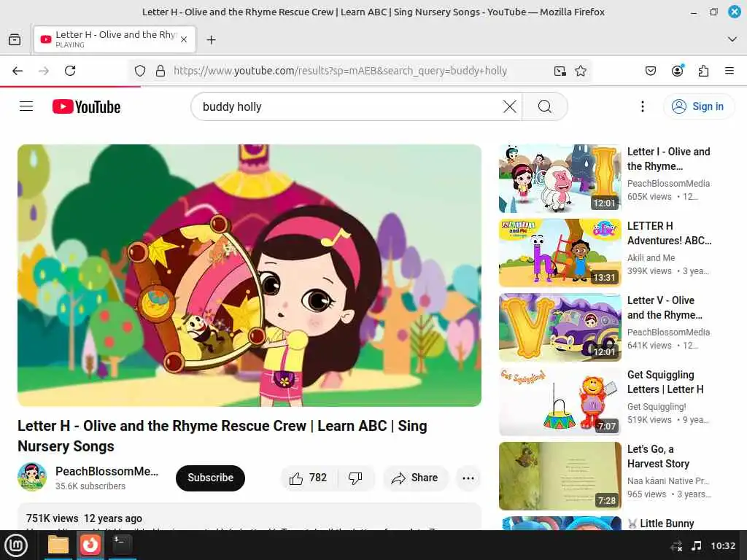Open the music note sound tray icon
This screenshot has height=560, width=747.
click(x=696, y=545)
